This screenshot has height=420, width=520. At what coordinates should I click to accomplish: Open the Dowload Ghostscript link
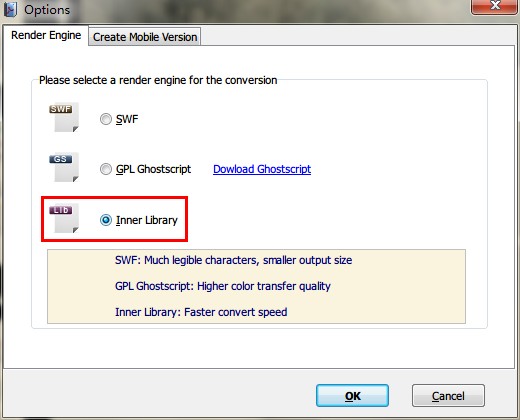click(262, 169)
